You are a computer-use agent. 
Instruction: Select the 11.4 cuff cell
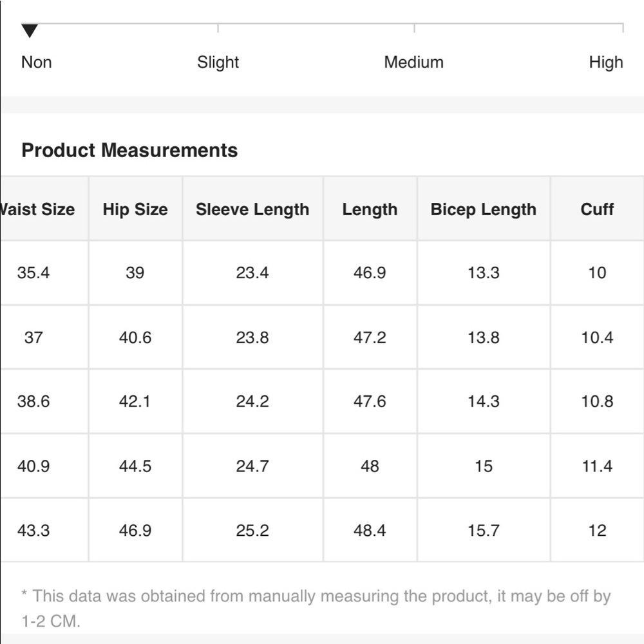click(597, 466)
